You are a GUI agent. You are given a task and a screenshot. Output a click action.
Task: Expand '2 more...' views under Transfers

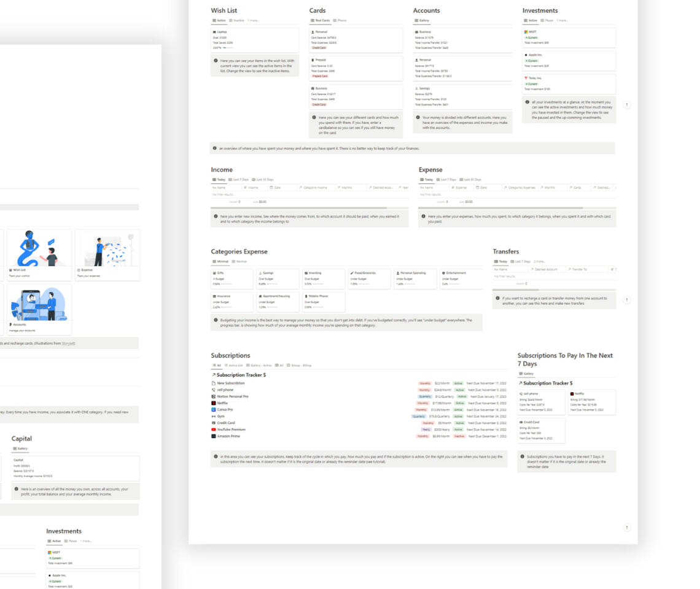point(539,261)
